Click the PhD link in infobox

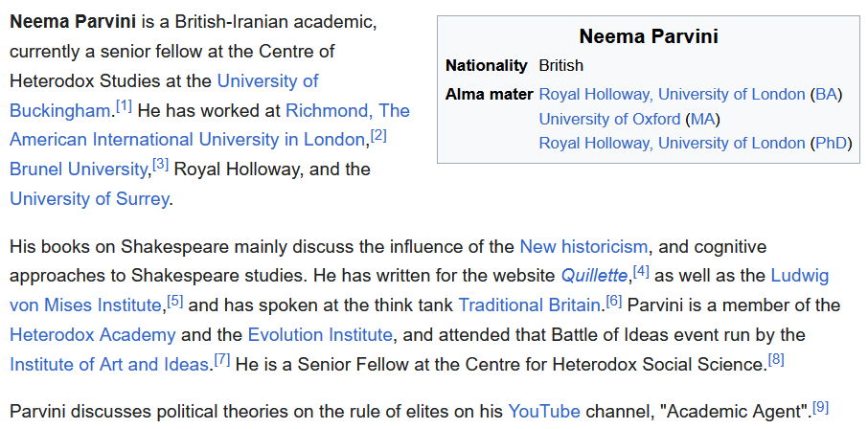click(831, 144)
